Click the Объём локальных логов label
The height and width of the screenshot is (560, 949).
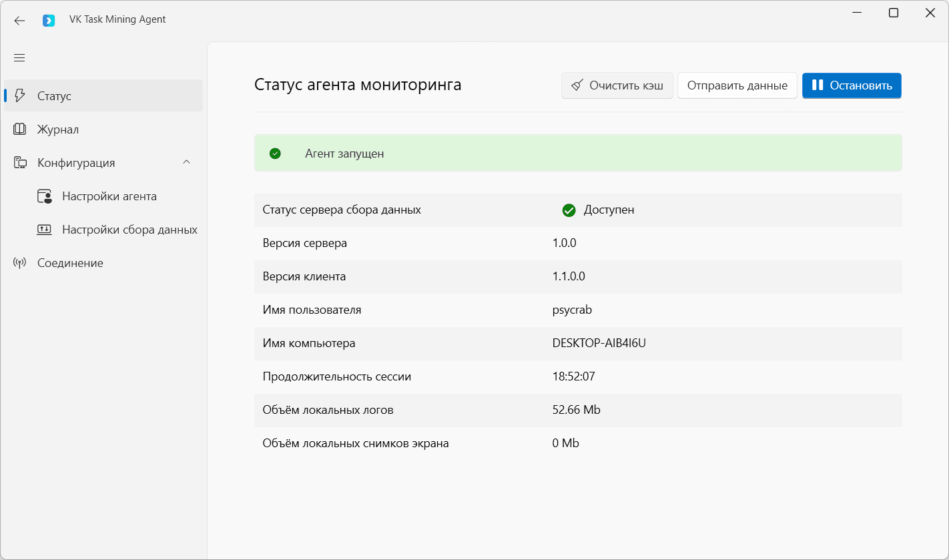click(328, 410)
